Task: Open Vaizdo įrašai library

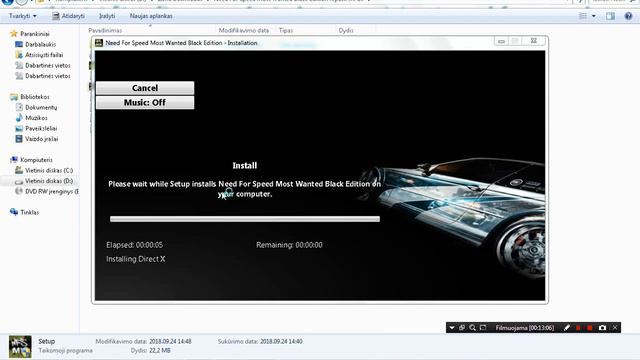Action: [42, 139]
